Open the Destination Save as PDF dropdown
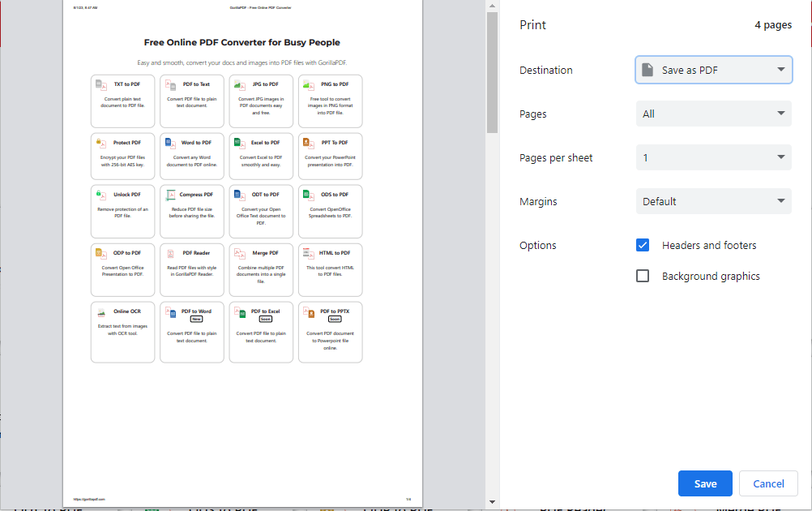The height and width of the screenshot is (511, 812). [714, 70]
